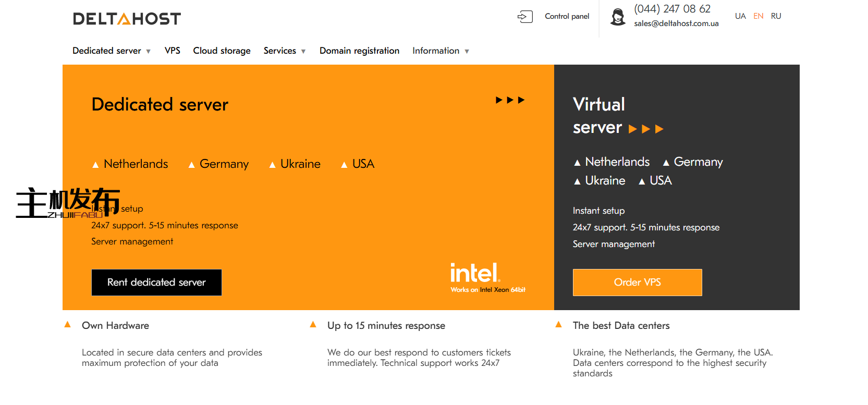
Task: Click black triple arrows beside Dedicated server
Action: (x=510, y=100)
